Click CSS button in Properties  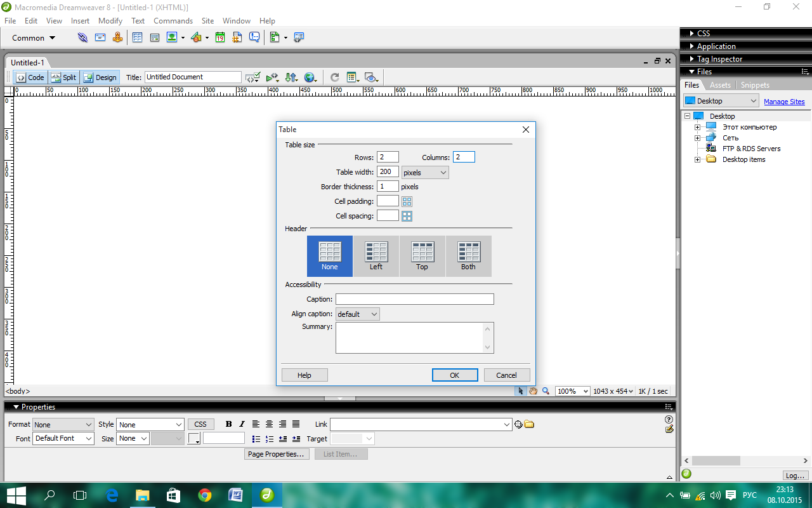[200, 424]
